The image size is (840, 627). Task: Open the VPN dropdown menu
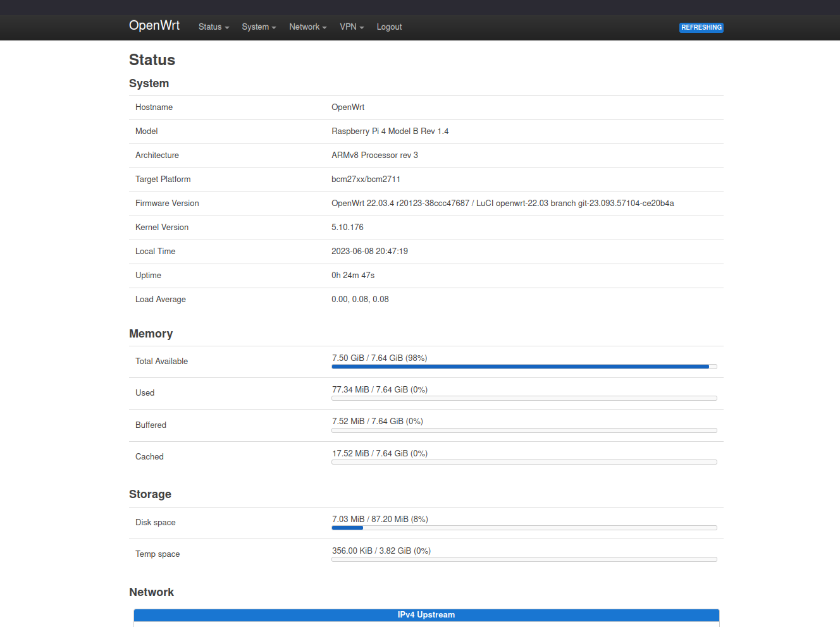[349, 27]
